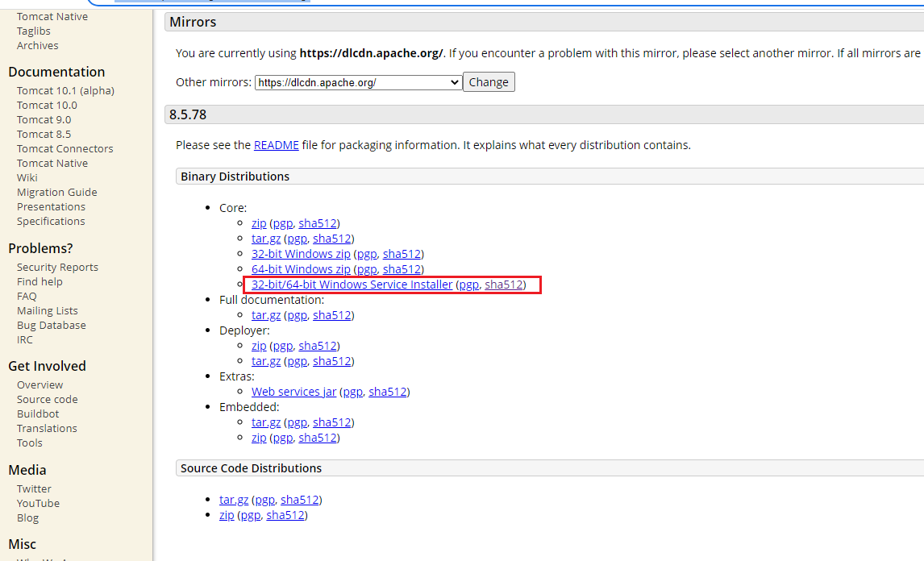
Task: Open sha512 for Embedded zip
Action: 318,438
